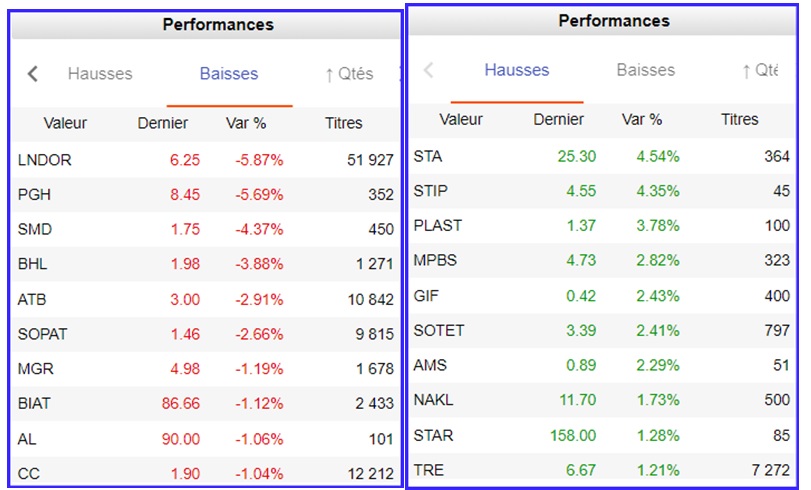Viewport: 811px width, 490px height.
Task: Click the Valeur header in left panel
Action: (x=65, y=124)
